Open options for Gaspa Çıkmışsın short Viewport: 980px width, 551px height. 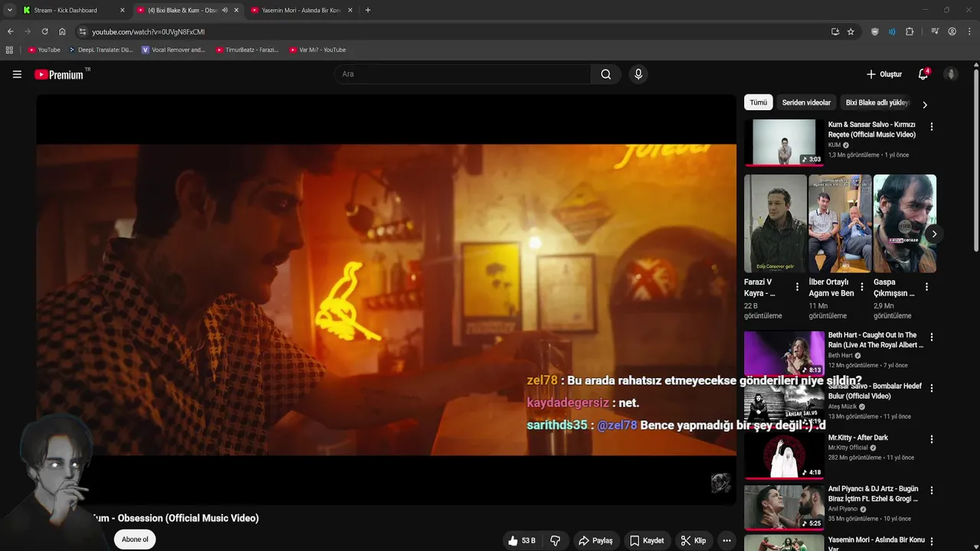pos(926,287)
